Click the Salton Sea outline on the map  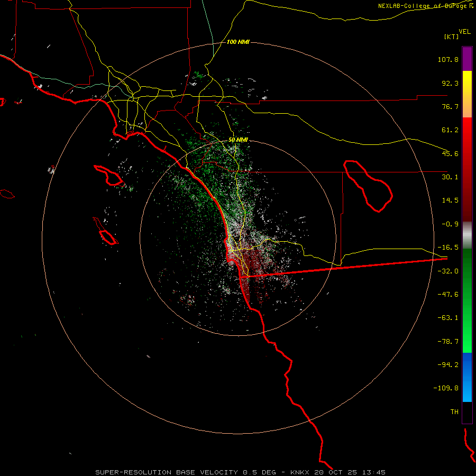(368, 186)
